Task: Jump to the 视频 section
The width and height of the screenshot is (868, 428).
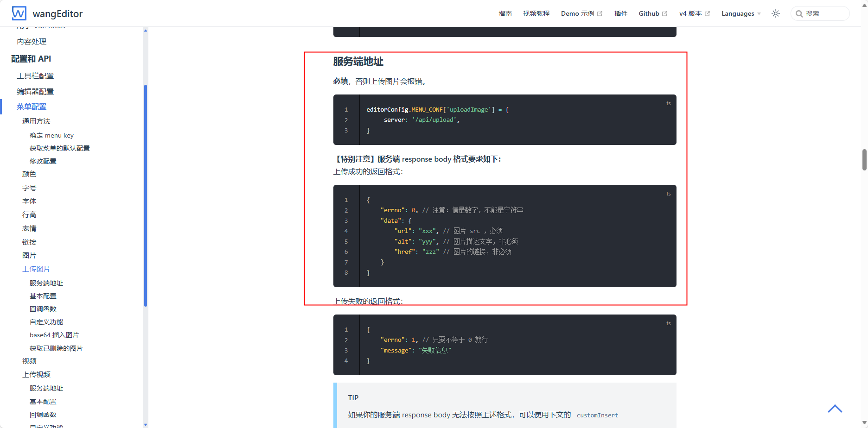Action: click(29, 361)
